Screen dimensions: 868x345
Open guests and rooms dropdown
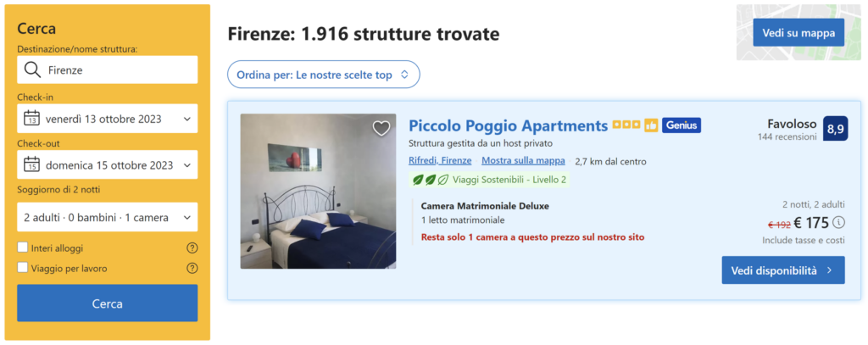click(x=107, y=217)
